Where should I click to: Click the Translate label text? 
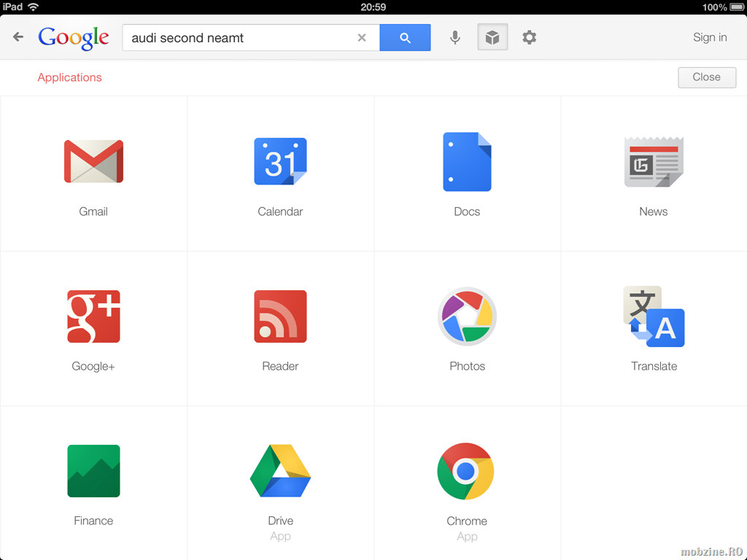click(654, 366)
